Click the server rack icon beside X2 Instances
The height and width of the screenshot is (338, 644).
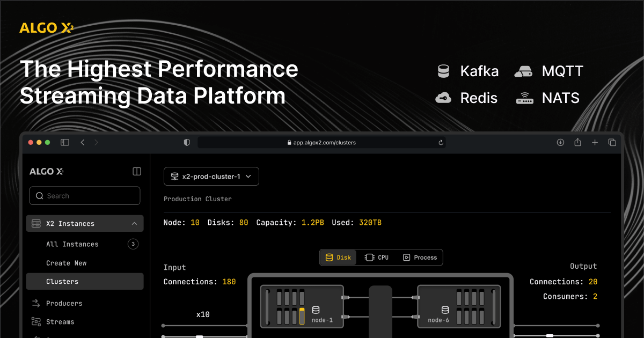pyautogui.click(x=36, y=223)
